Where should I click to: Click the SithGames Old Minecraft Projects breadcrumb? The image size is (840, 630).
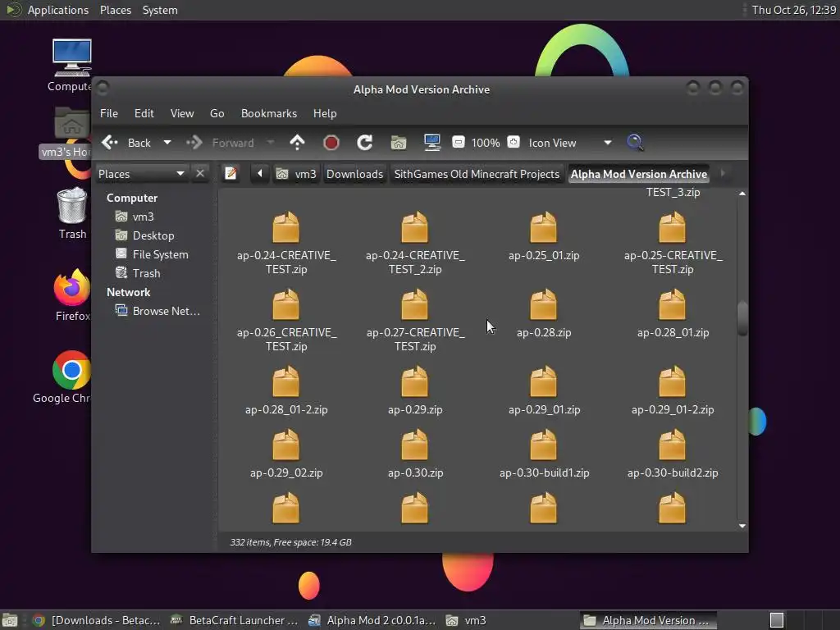click(x=477, y=174)
